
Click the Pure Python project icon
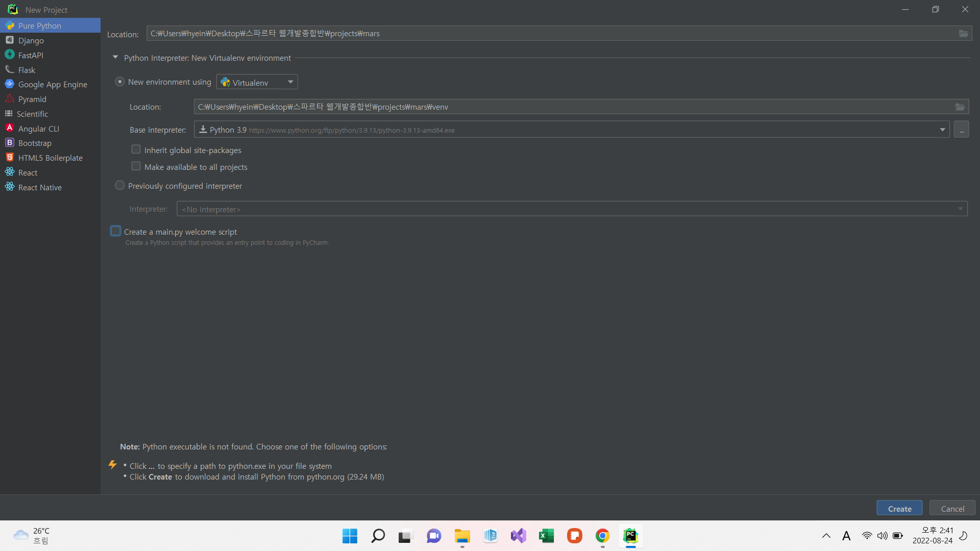[x=10, y=26]
